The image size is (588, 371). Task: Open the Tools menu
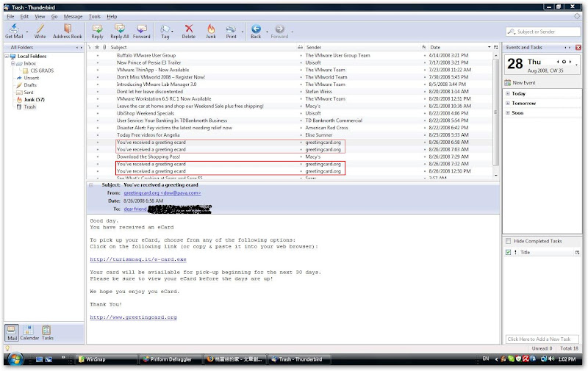click(x=95, y=15)
